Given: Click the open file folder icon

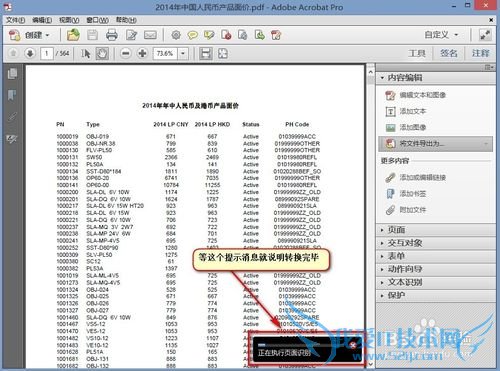Looking at the screenshot, I should tap(73, 35).
